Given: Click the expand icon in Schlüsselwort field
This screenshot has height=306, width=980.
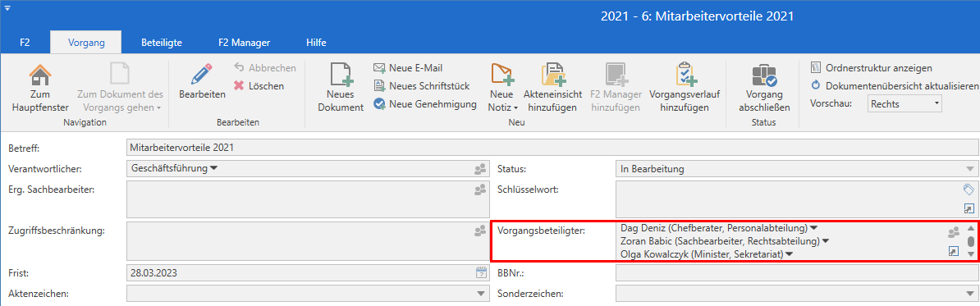Looking at the screenshot, I should pyautogui.click(x=969, y=209).
